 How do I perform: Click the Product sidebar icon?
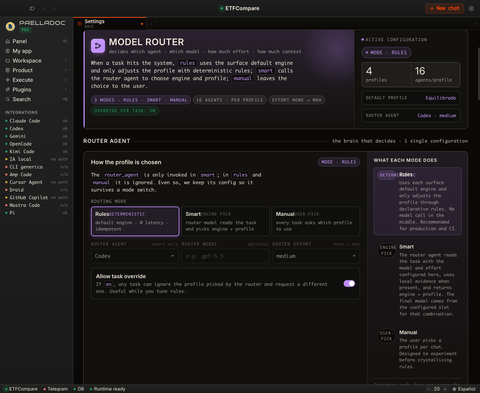[x=8, y=70]
